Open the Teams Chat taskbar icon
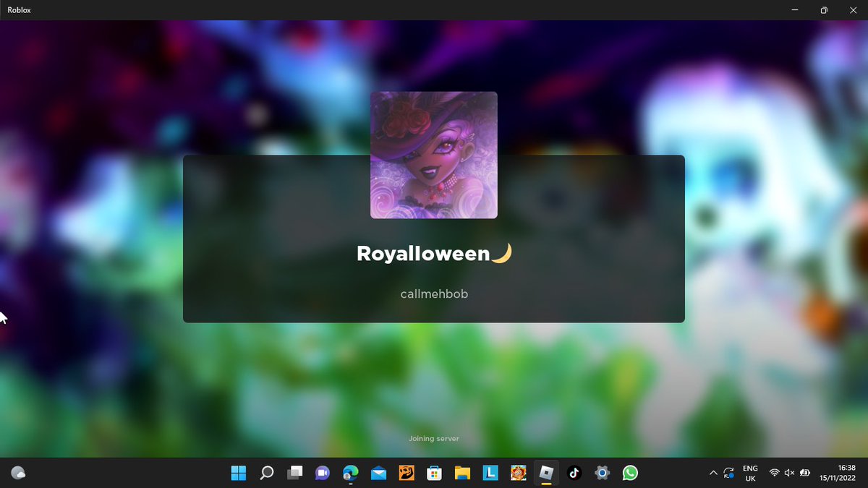The image size is (868, 488). pos(323,473)
